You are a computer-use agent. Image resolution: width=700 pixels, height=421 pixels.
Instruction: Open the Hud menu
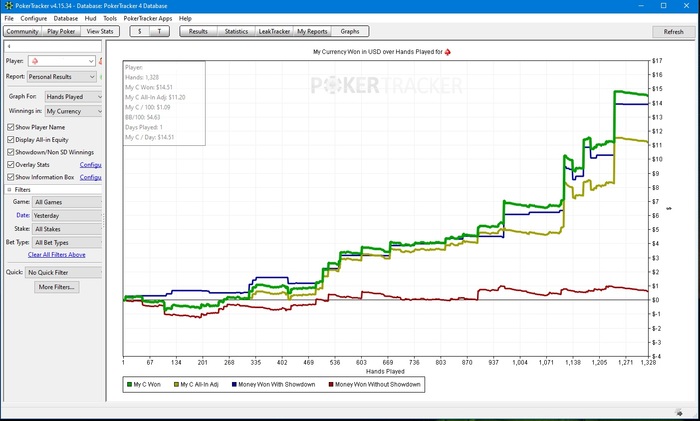click(90, 18)
